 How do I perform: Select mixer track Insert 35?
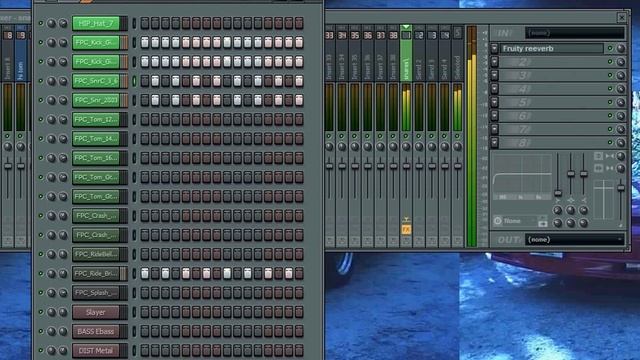[x=355, y=53]
